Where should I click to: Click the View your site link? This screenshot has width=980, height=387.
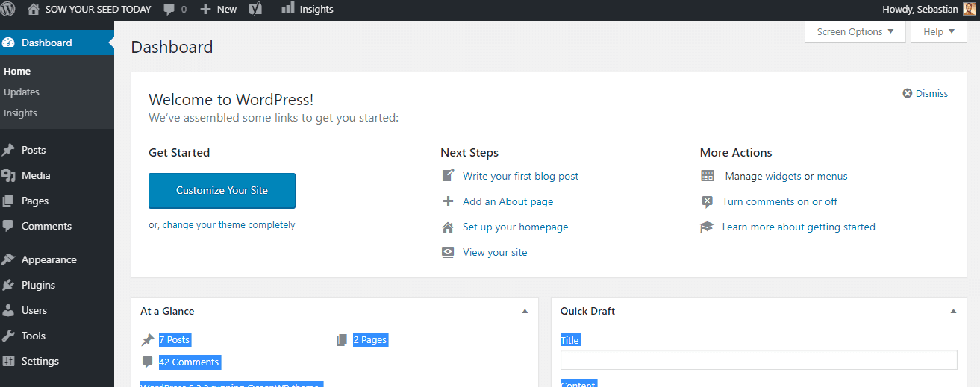tap(495, 252)
